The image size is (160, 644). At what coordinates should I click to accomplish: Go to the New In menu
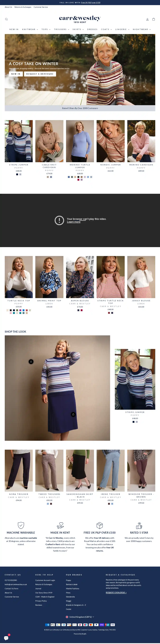(x=14, y=30)
